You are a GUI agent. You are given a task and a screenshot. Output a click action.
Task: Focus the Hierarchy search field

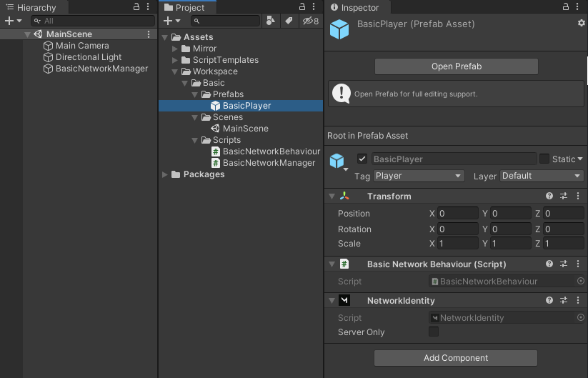[x=93, y=21]
